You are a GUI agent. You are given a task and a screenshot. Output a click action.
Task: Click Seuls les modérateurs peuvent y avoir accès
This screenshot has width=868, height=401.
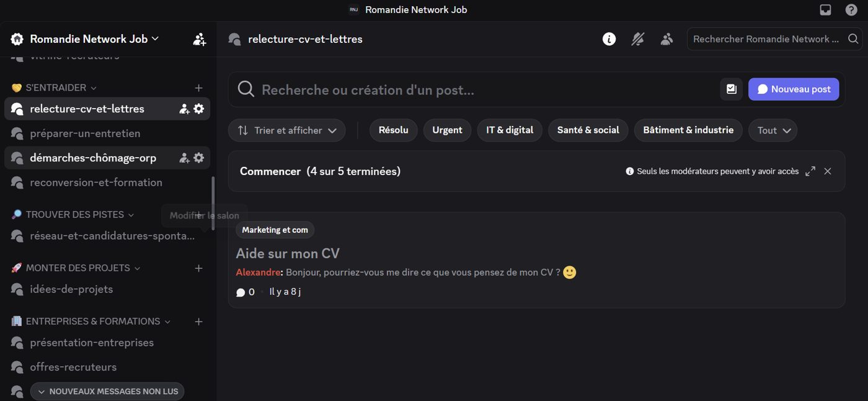tap(717, 171)
